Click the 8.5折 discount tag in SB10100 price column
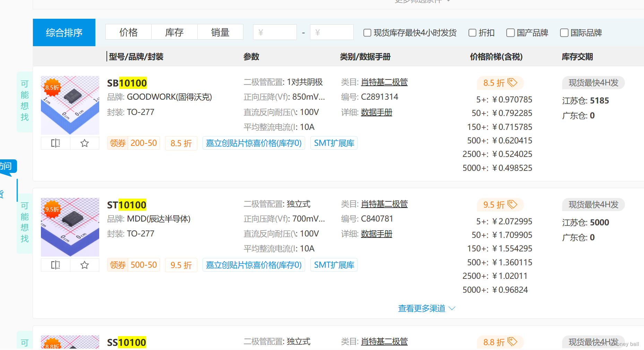Screen dimensions: 644x350 coord(500,83)
